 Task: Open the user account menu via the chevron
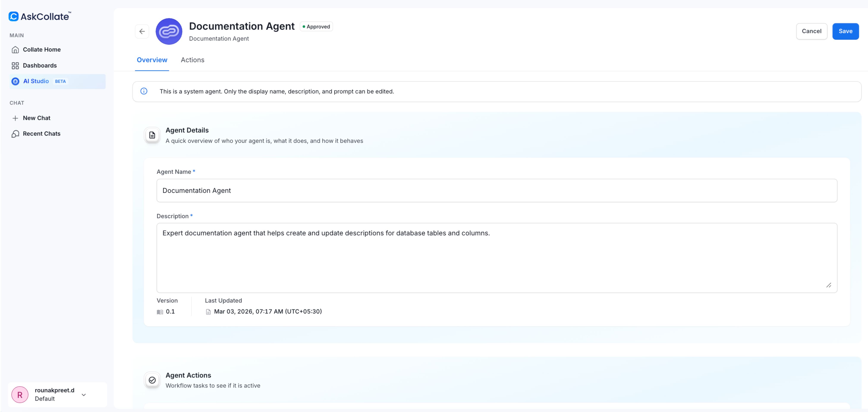coord(83,395)
